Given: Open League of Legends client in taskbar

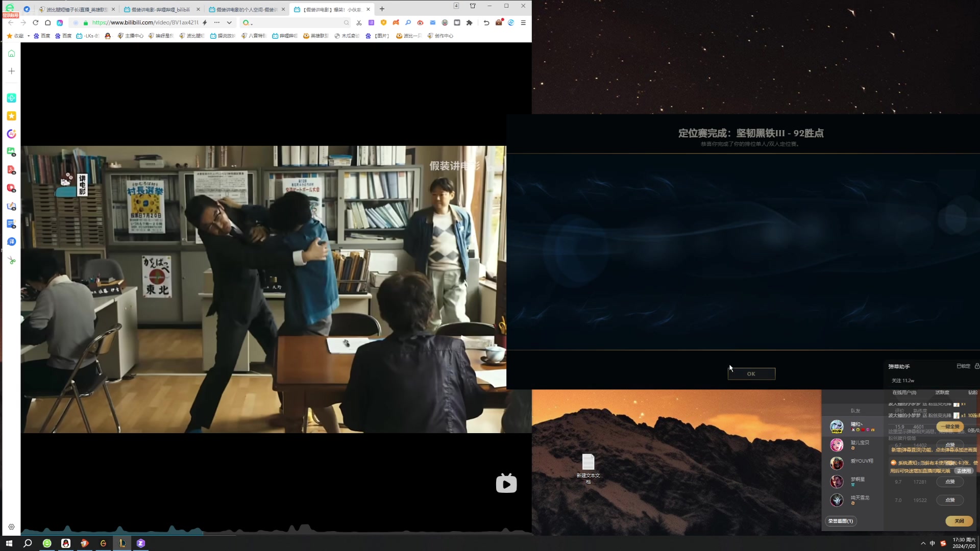Looking at the screenshot, I should pos(122,543).
